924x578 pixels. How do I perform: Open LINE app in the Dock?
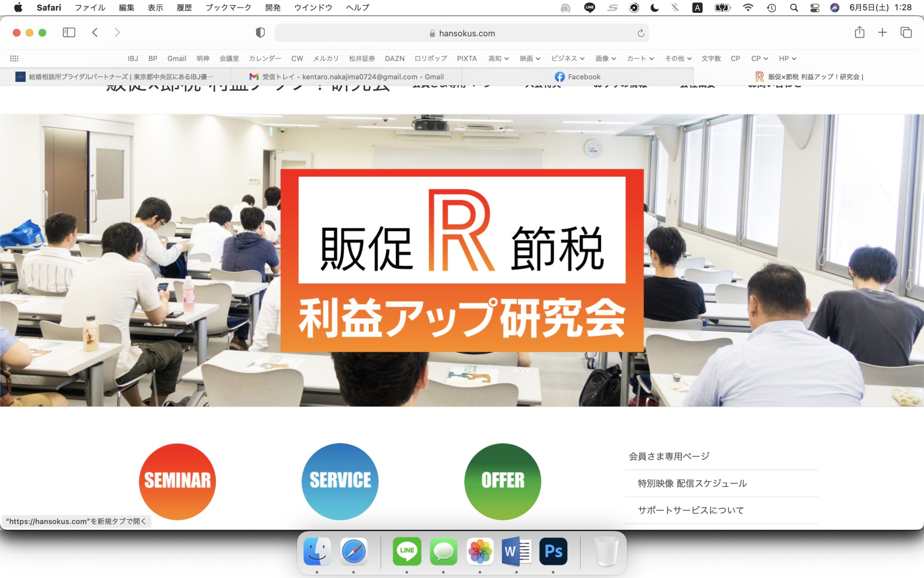[x=407, y=551]
